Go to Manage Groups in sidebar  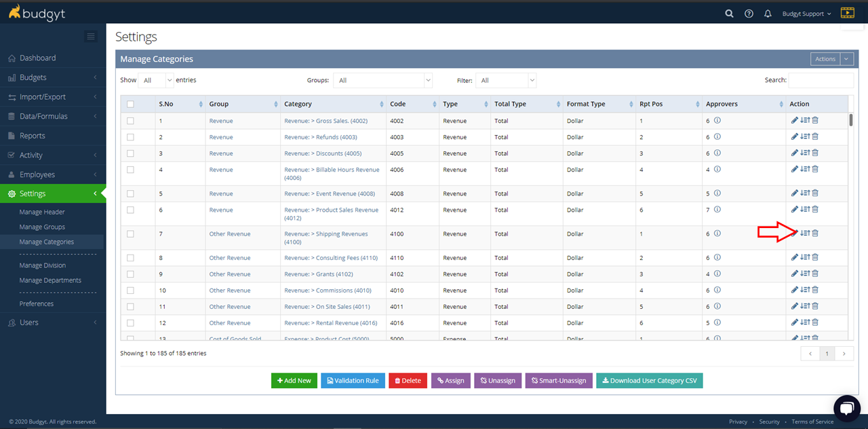pos(42,227)
